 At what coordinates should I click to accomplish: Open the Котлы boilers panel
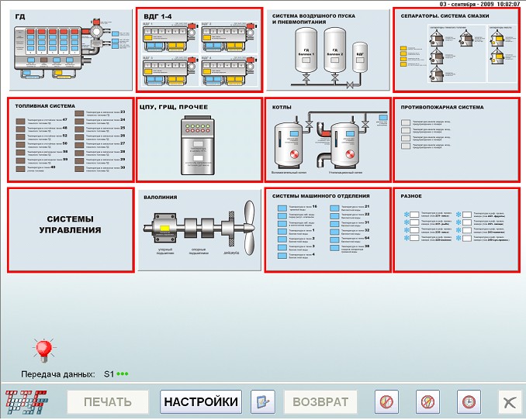point(327,140)
